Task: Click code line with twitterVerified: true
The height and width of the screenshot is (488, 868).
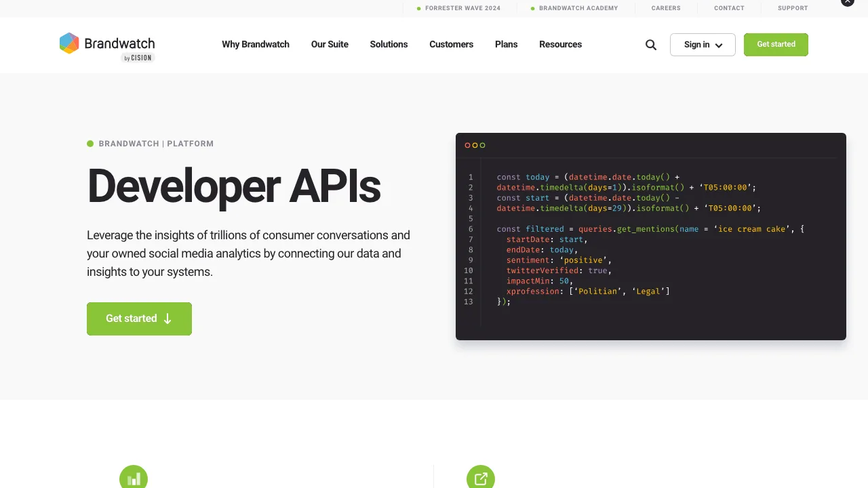Action: point(559,270)
